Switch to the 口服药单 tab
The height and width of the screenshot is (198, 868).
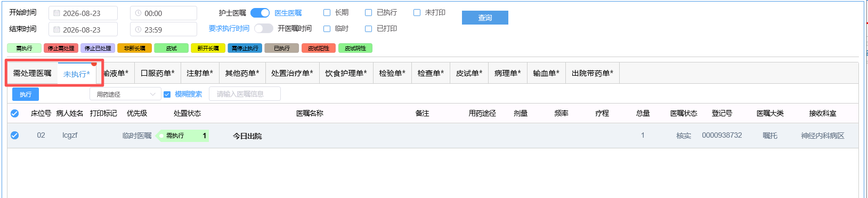click(x=157, y=73)
